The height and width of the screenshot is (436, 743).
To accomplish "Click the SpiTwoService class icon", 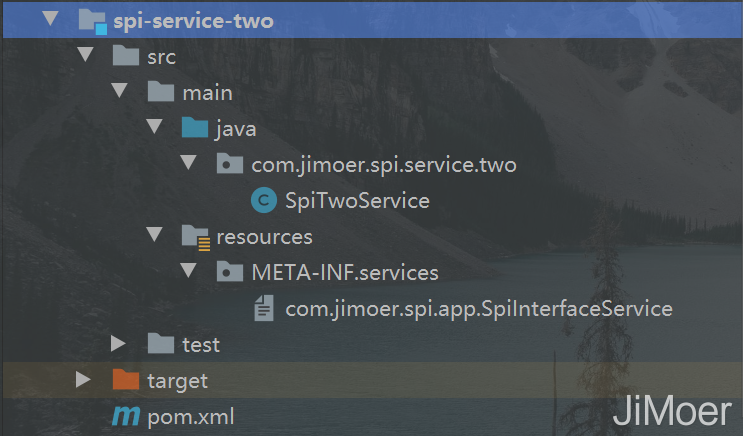I will [x=264, y=200].
